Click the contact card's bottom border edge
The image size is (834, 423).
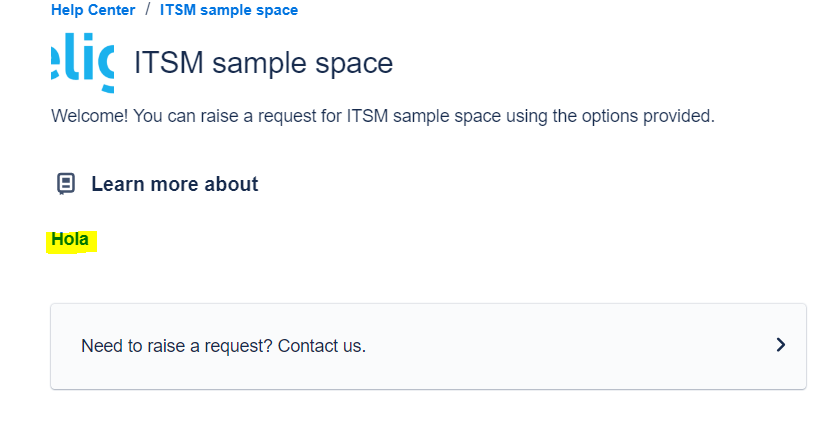[428, 388]
